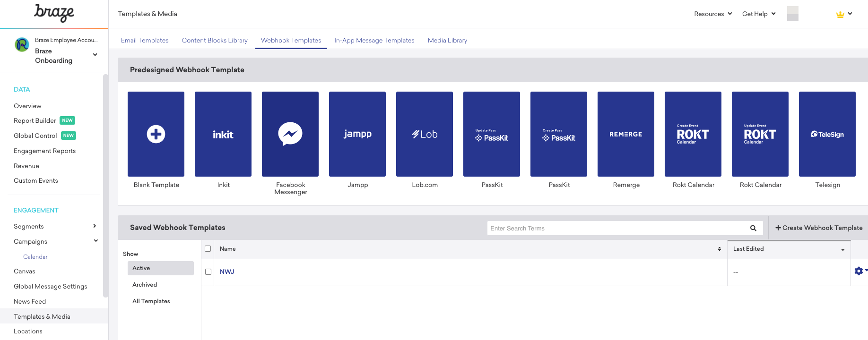Open the Get Help dropdown
The image size is (868, 340).
pyautogui.click(x=759, y=14)
